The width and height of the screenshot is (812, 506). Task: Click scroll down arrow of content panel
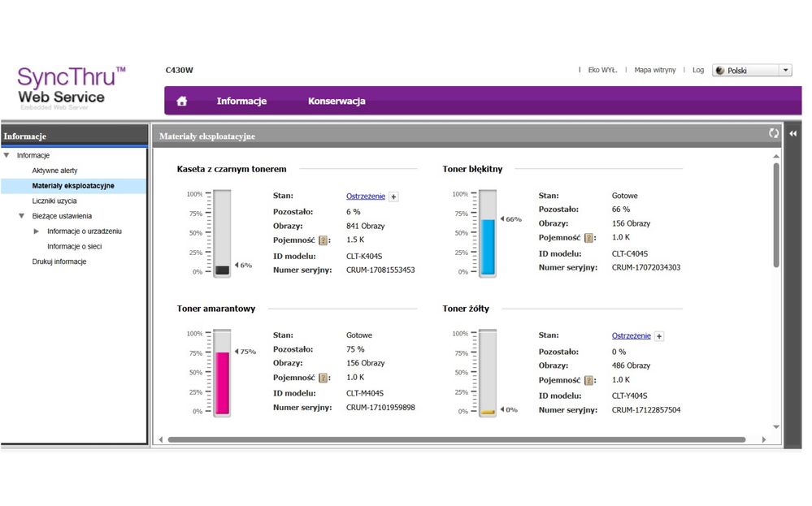pos(775,427)
